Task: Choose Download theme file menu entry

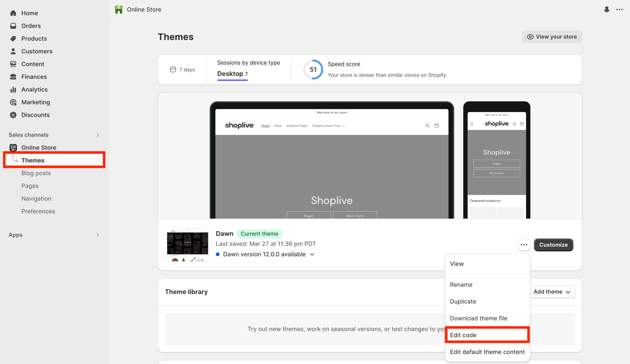Action: pos(488,318)
